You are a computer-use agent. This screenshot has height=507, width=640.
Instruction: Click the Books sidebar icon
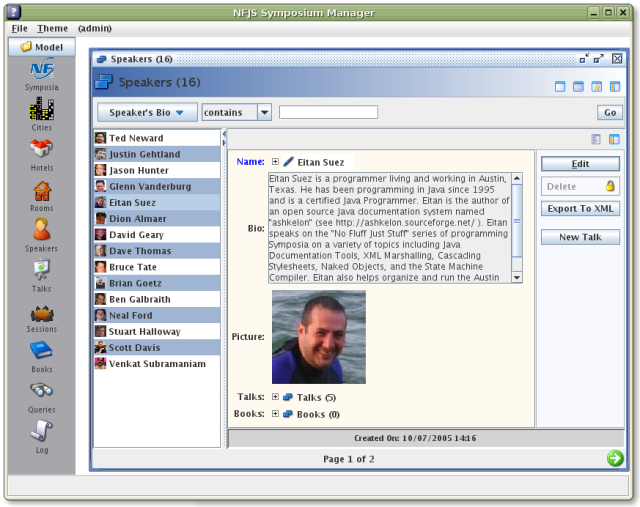(x=42, y=351)
